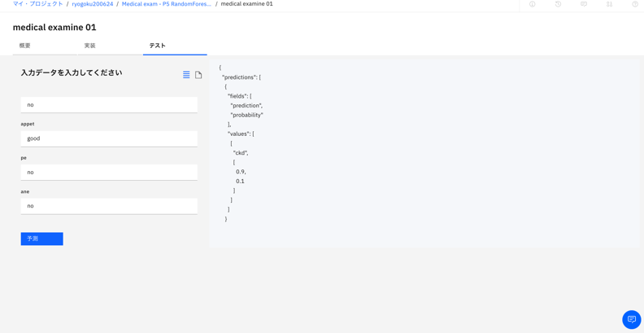Click the ane input field
Viewport: 644px width, 333px height.
pos(109,206)
